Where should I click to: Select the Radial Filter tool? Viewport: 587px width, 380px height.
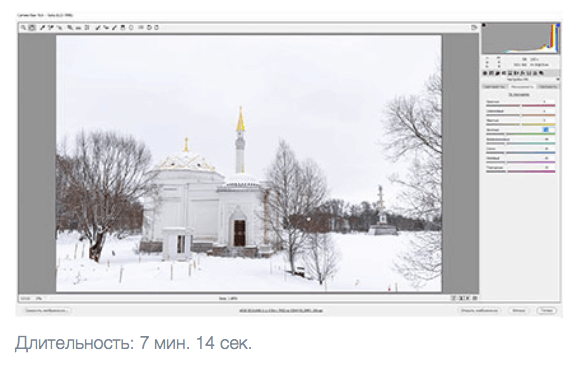(x=131, y=28)
